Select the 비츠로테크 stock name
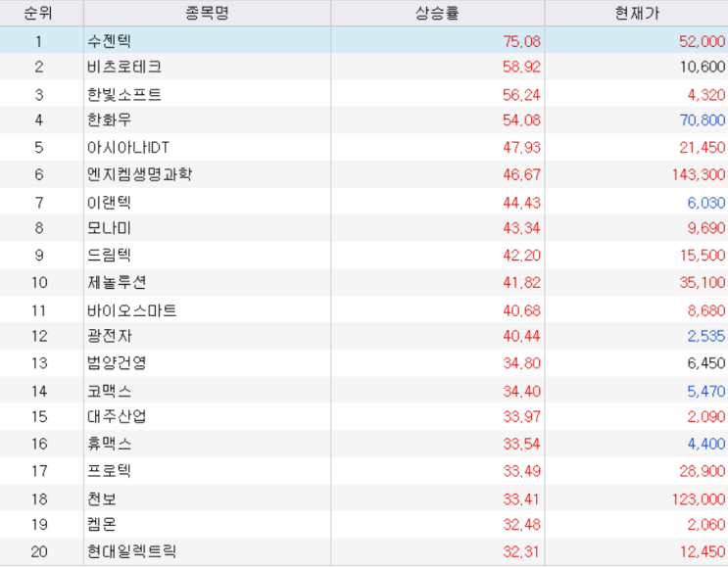 tap(124, 67)
